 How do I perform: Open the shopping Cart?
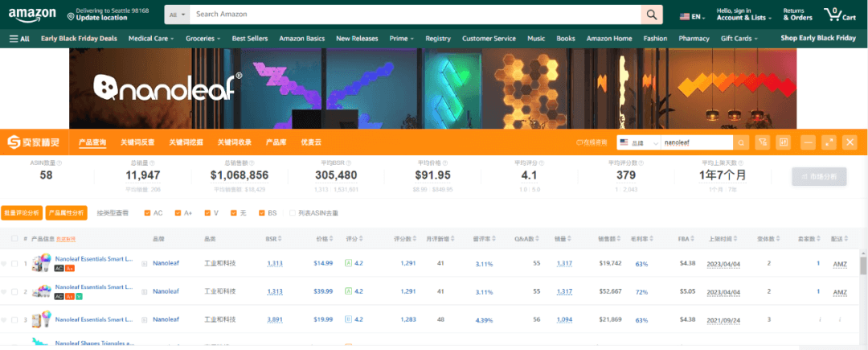[x=839, y=14]
